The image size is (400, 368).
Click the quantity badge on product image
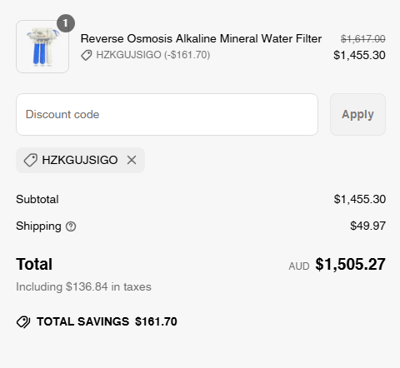66,23
